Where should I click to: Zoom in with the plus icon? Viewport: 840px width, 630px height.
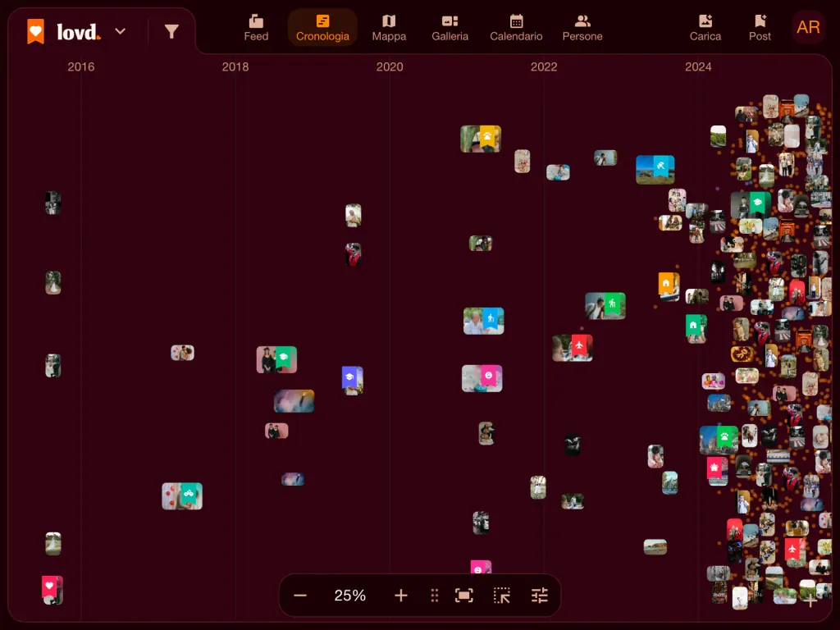400,596
